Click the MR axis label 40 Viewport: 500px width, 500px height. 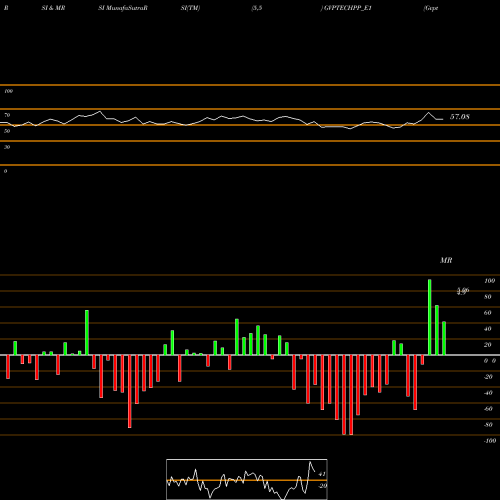488,329
